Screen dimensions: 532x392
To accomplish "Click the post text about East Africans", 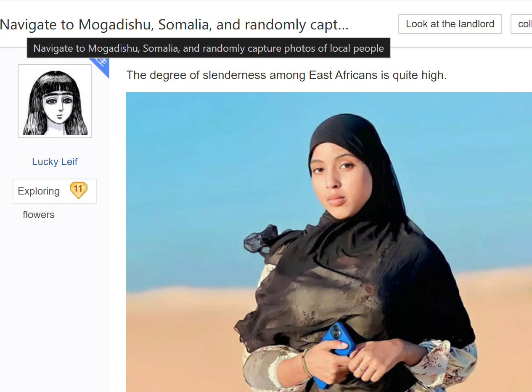I will pos(286,75).
